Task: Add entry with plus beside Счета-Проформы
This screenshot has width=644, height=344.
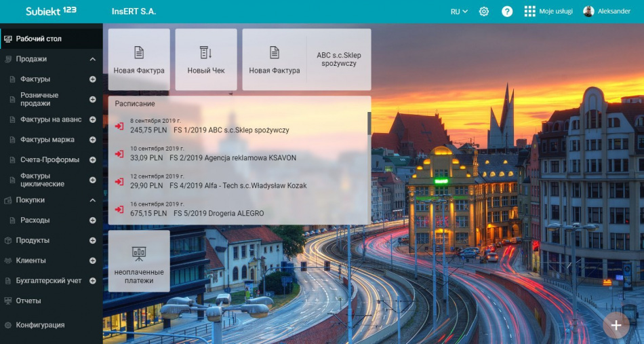Action: 93,160
